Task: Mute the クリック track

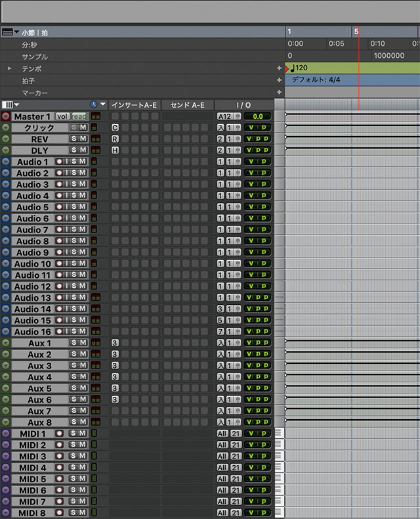Action: 83,127
